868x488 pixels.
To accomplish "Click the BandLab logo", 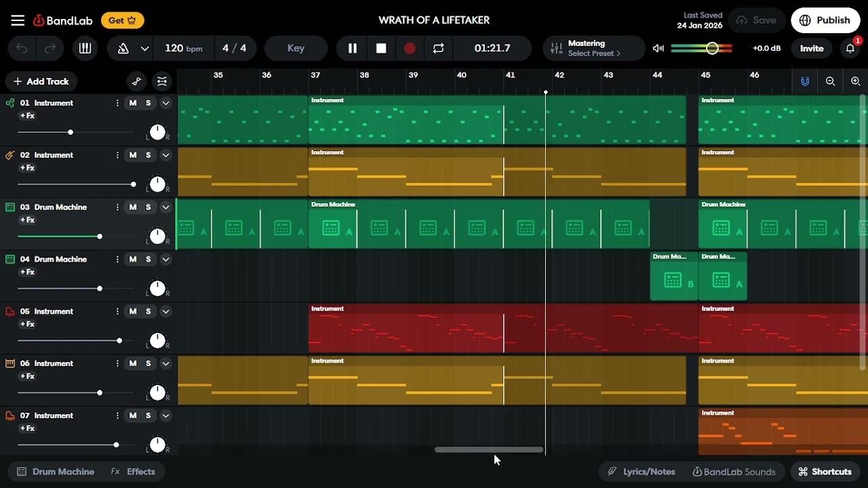I will click(x=62, y=20).
